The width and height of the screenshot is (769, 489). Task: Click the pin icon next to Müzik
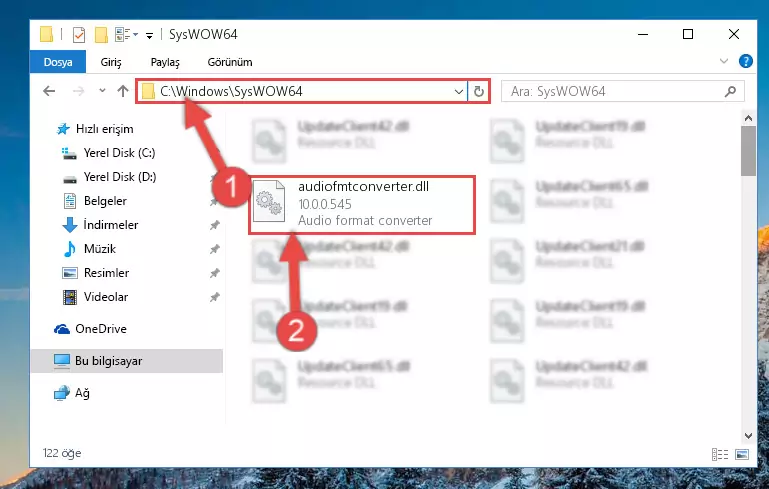(x=214, y=249)
